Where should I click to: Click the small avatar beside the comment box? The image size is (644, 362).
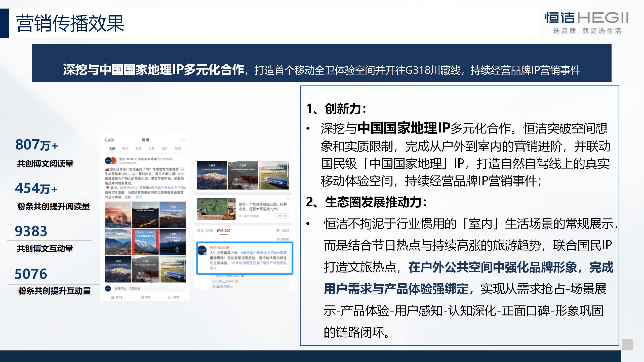108,288
